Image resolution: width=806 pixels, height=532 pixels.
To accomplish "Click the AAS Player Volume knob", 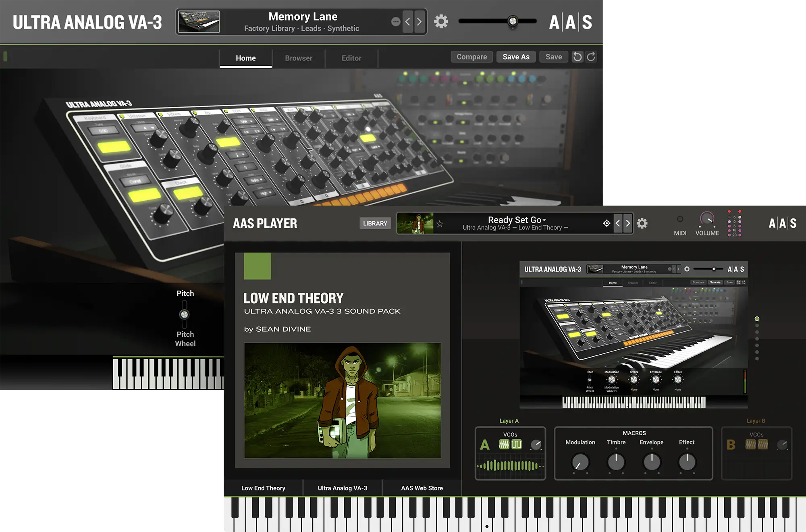I will (x=707, y=219).
